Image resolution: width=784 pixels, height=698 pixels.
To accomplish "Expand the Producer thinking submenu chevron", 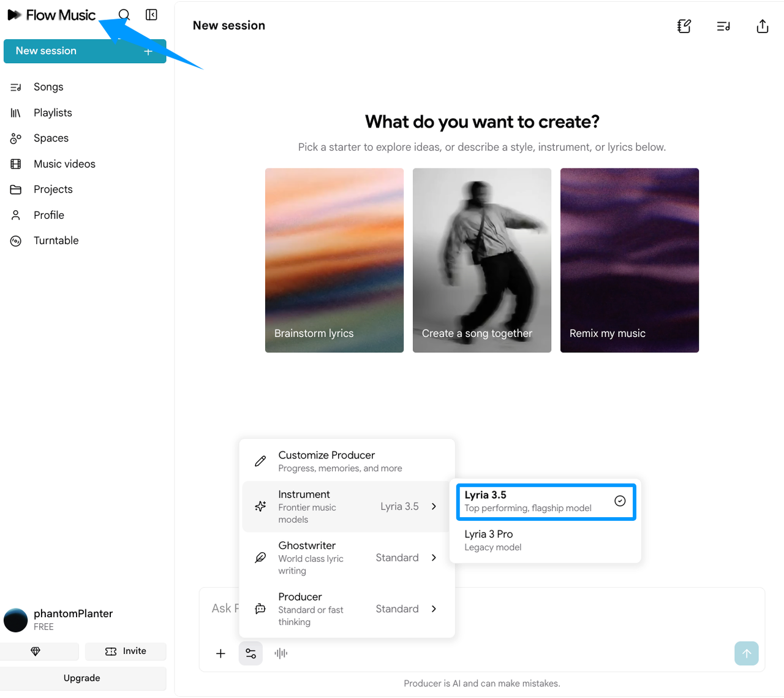I will (x=434, y=609).
